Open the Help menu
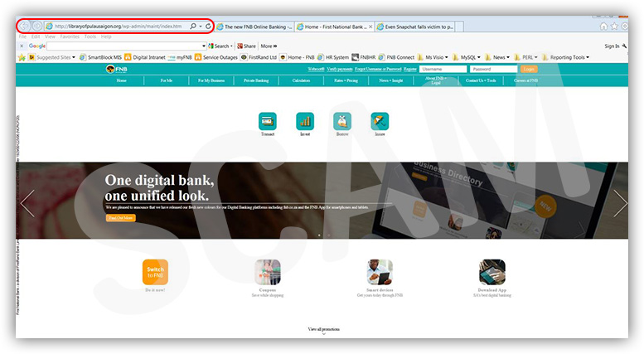This screenshot has width=644, height=354. [106, 36]
